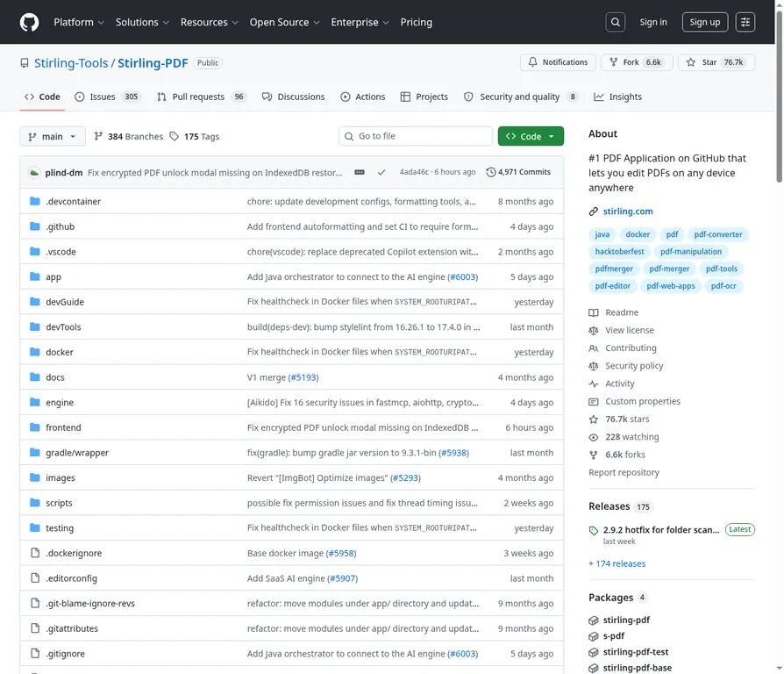The image size is (784, 674).
Task: Click the Report repository link
Action: (624, 472)
